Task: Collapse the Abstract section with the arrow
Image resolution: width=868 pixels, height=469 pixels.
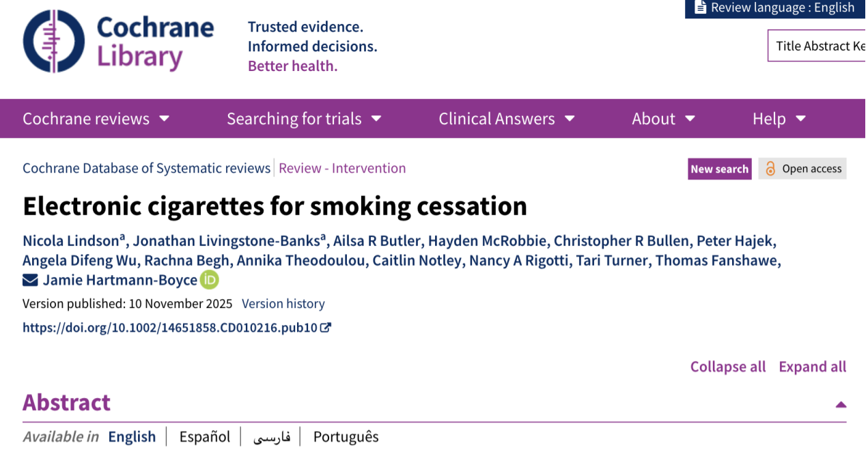Action: 841,404
